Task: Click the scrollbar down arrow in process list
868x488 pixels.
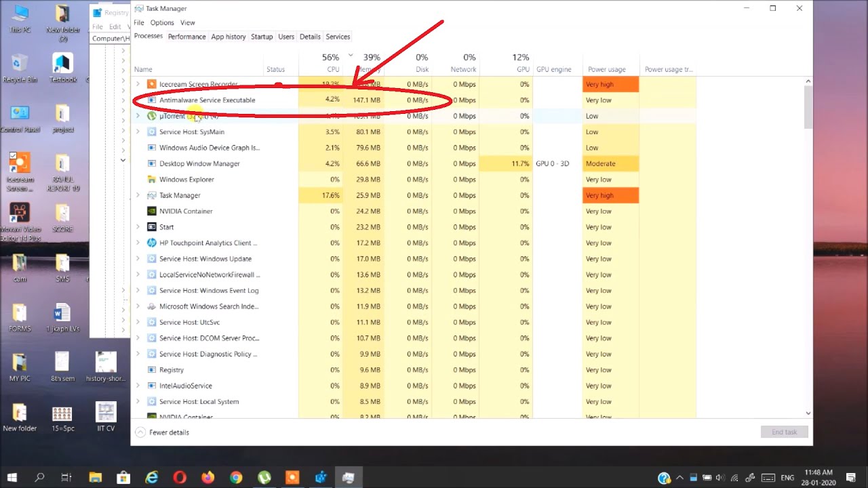Action: point(808,413)
